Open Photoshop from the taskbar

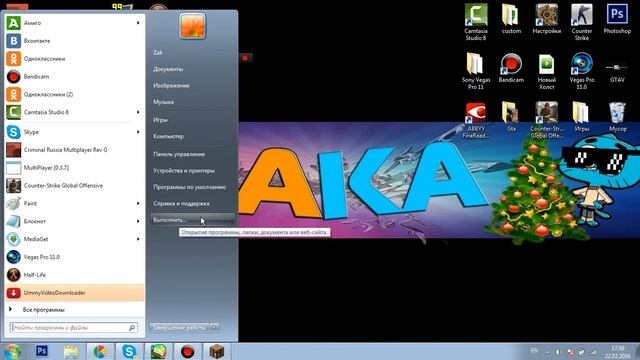click(42, 351)
